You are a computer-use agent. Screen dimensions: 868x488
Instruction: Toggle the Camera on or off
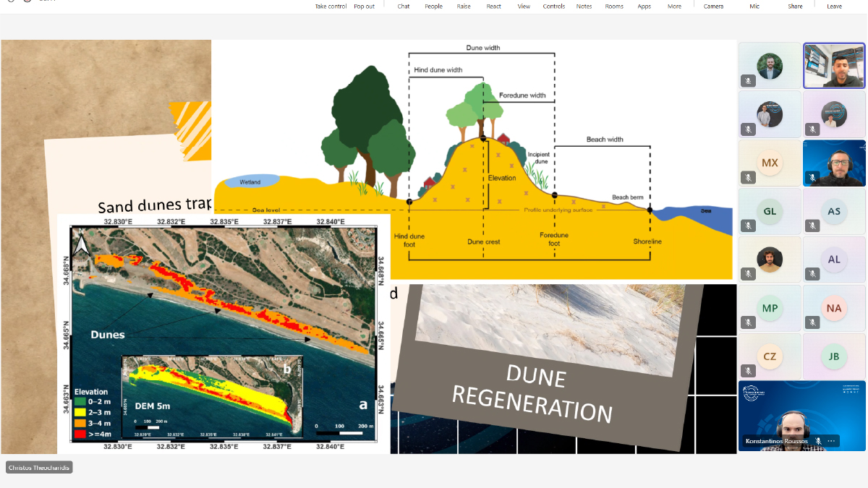pos(713,6)
